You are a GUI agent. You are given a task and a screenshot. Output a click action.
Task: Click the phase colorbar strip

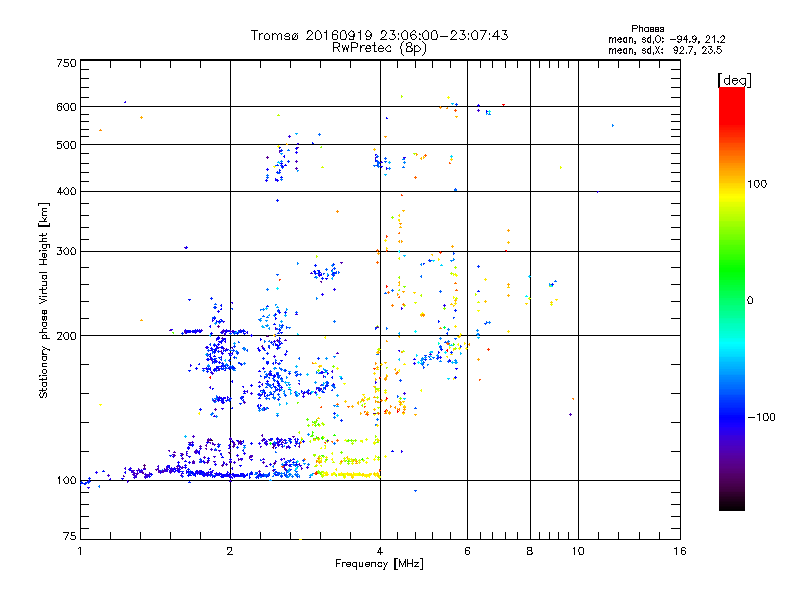point(732,299)
